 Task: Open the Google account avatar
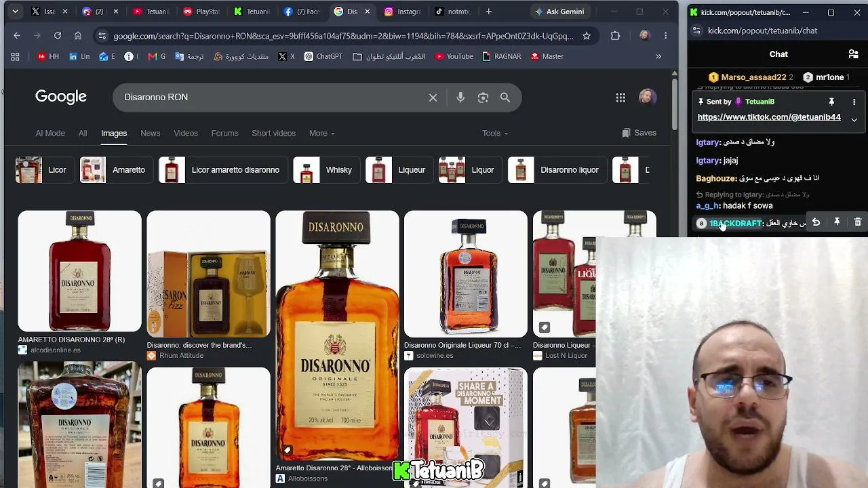click(648, 97)
